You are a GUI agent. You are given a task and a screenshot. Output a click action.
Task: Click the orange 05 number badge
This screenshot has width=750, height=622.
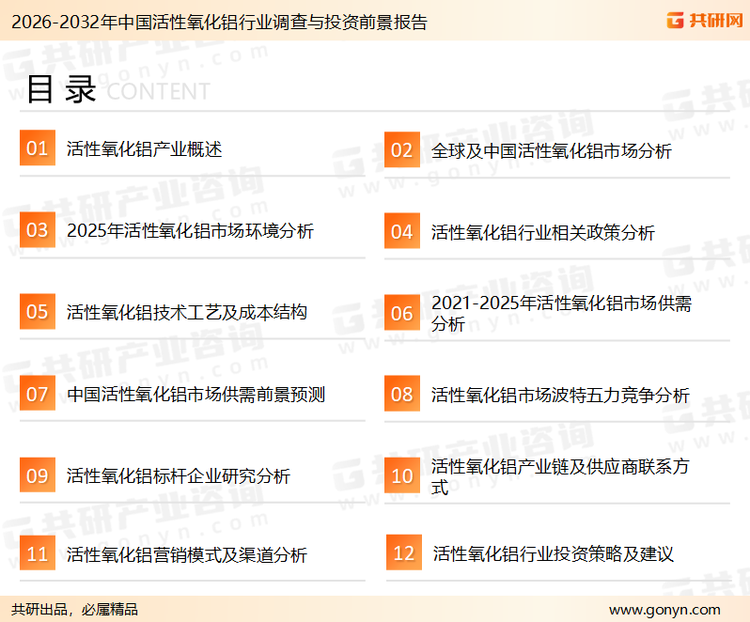point(37,311)
